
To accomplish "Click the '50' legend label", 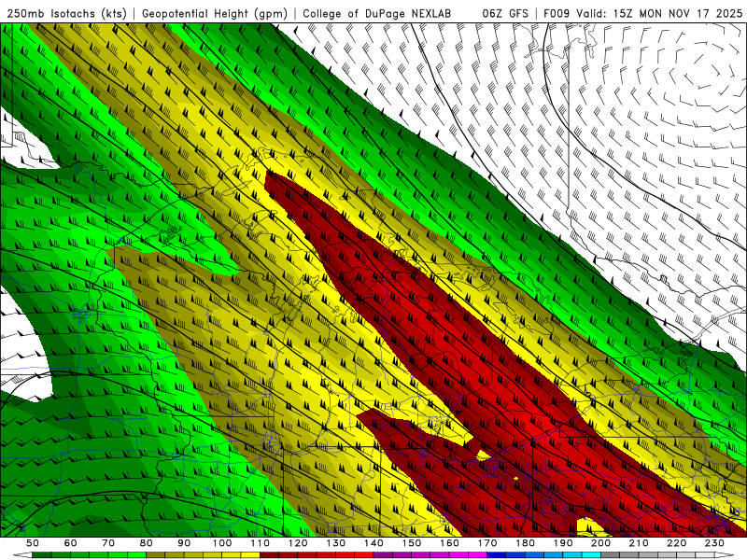I will [x=33, y=543].
